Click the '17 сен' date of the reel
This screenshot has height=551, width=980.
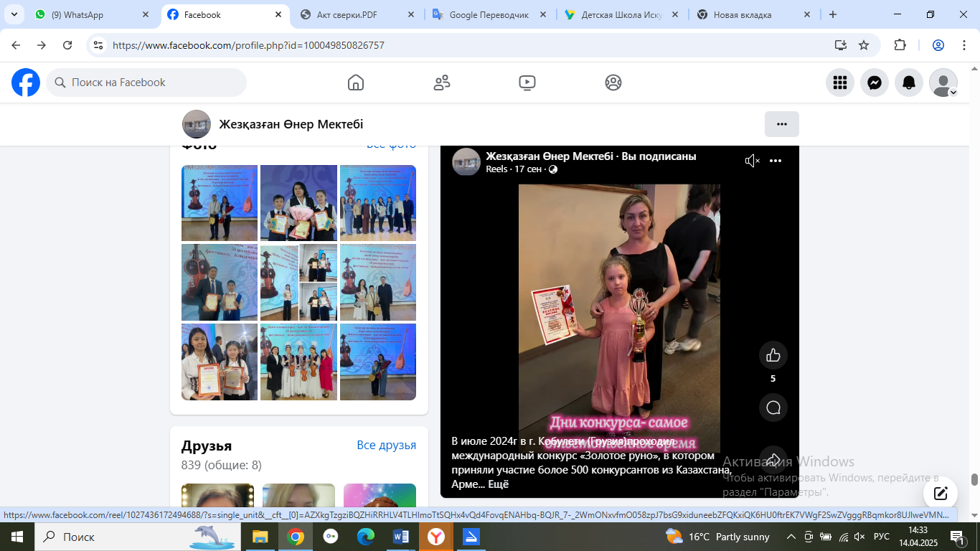click(x=528, y=169)
